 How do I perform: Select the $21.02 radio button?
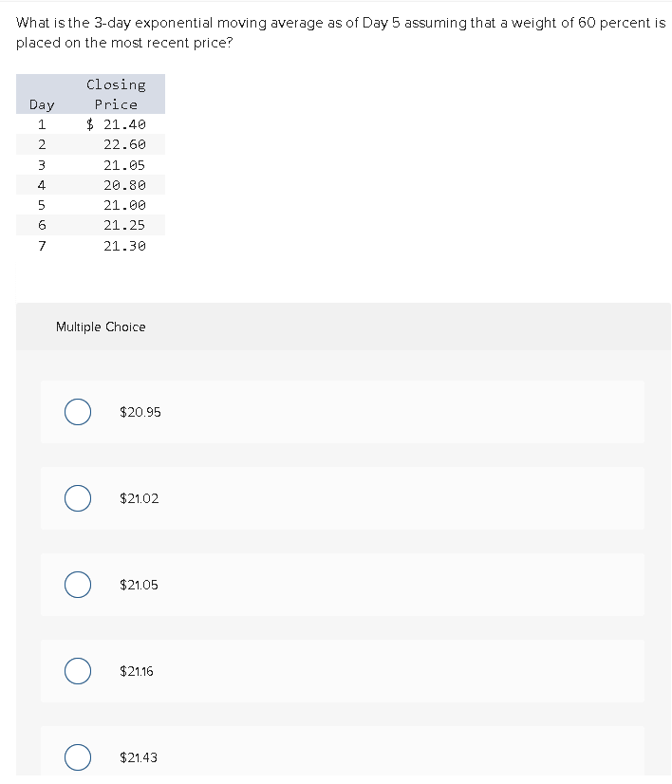click(78, 498)
